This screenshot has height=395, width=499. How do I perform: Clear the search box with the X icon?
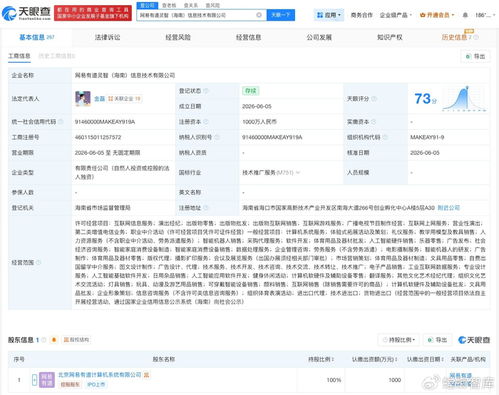click(259, 15)
